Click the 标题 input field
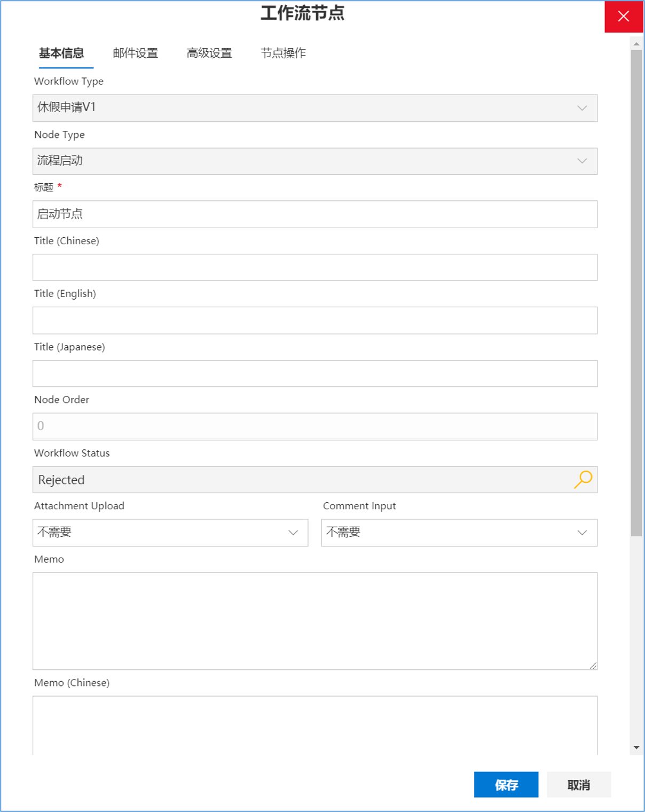This screenshot has height=812, width=645. 315,214
